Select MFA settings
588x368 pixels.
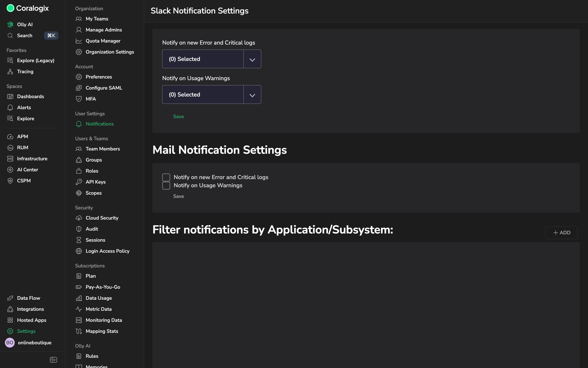pos(91,99)
